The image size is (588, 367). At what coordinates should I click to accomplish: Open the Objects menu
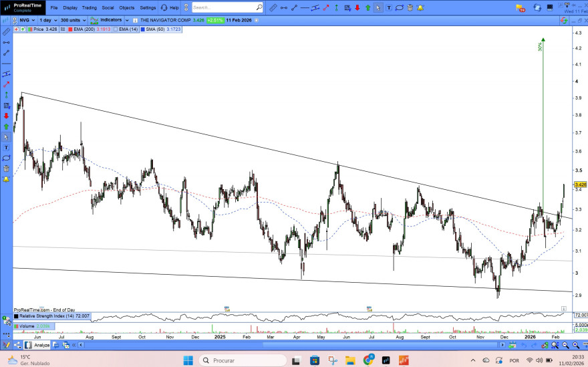coord(126,7)
